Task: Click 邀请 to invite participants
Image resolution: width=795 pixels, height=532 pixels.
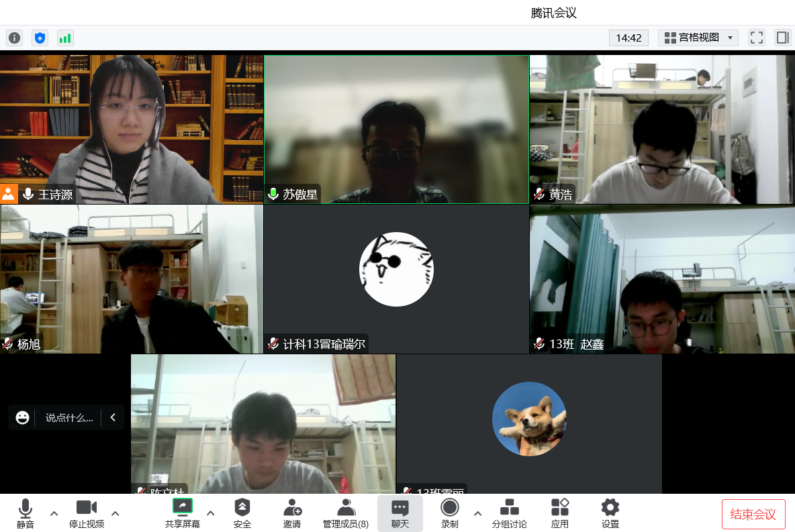Action: tap(292, 513)
